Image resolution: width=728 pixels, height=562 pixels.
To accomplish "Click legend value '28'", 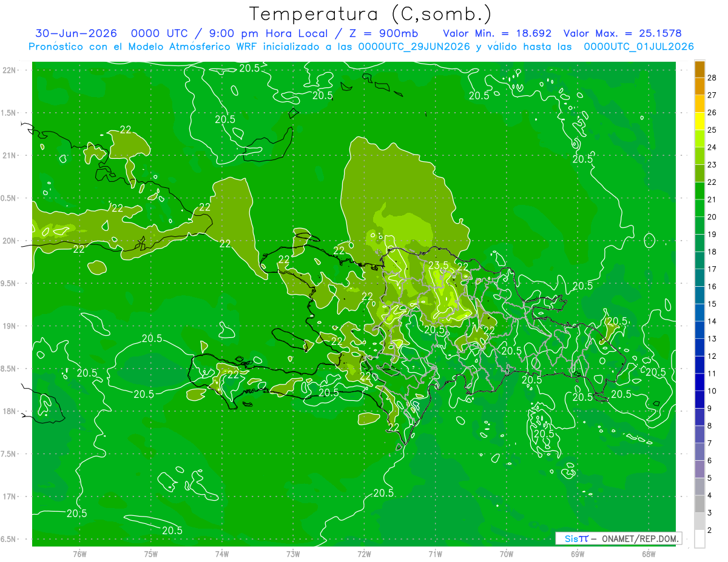I will point(712,78).
